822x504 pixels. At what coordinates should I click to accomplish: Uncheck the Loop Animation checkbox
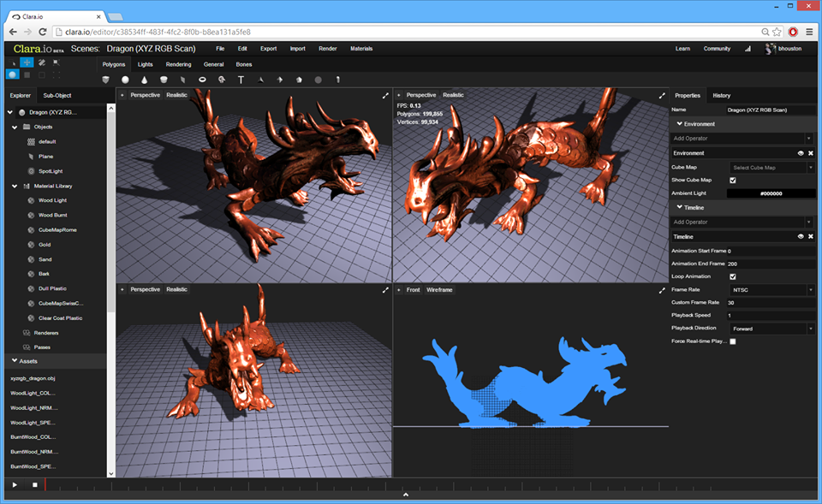coord(732,276)
